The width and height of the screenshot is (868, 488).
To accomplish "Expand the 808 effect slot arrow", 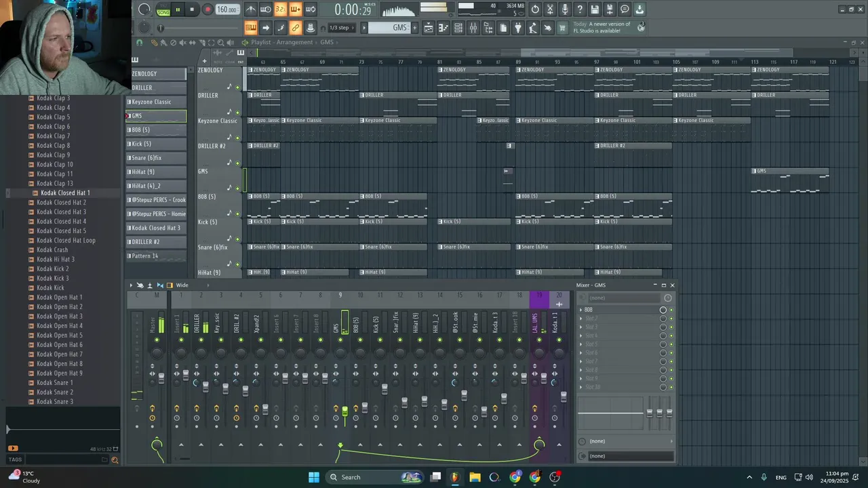I will [x=580, y=310].
